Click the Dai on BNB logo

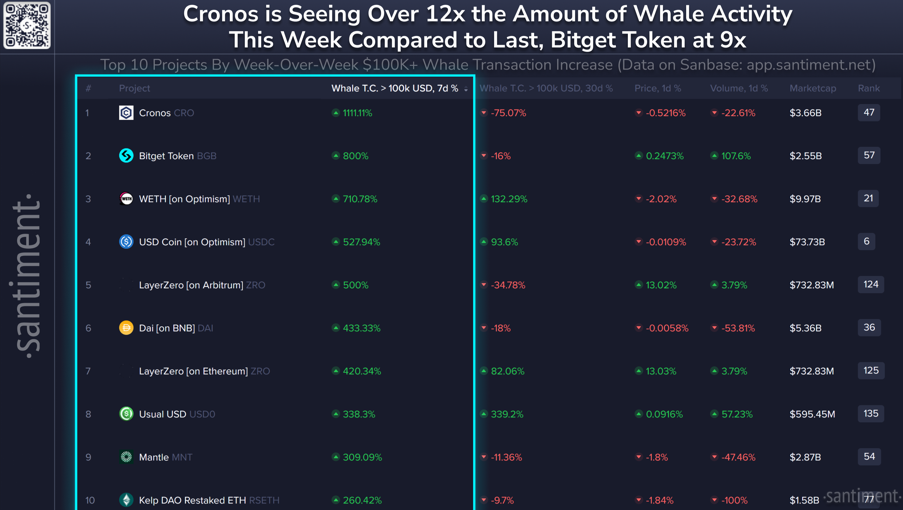coord(126,328)
